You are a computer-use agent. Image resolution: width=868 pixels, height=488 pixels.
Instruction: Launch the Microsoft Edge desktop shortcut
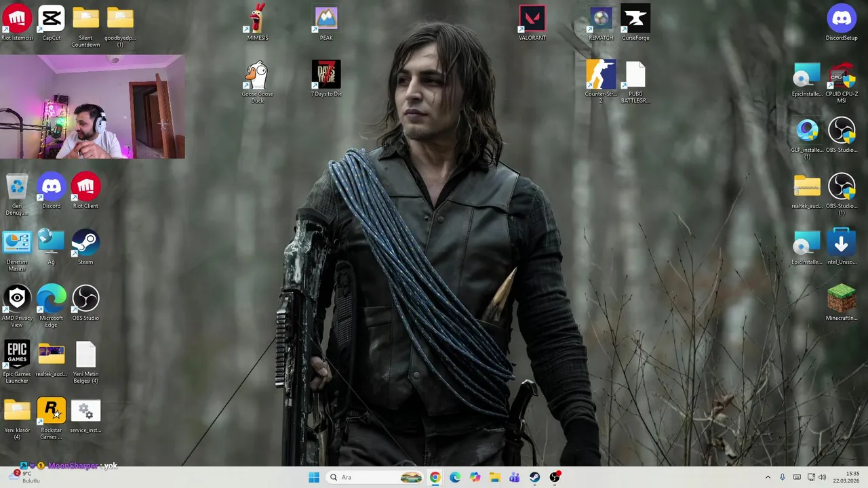pos(52,307)
